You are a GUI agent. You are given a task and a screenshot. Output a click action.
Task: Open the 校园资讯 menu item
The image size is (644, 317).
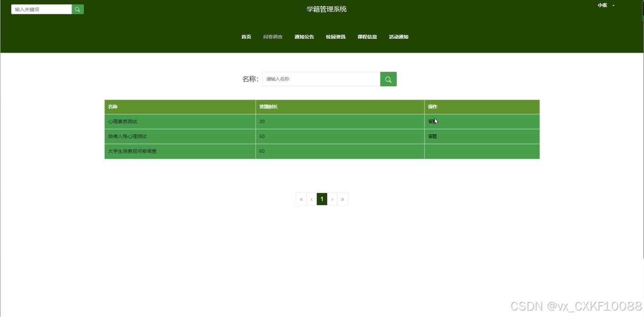coord(336,37)
